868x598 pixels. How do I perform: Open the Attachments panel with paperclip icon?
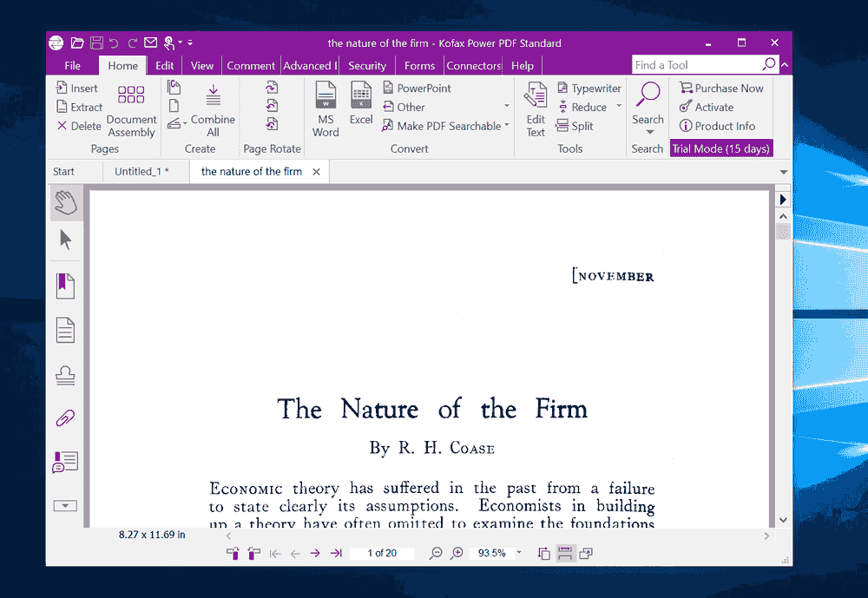click(x=65, y=417)
